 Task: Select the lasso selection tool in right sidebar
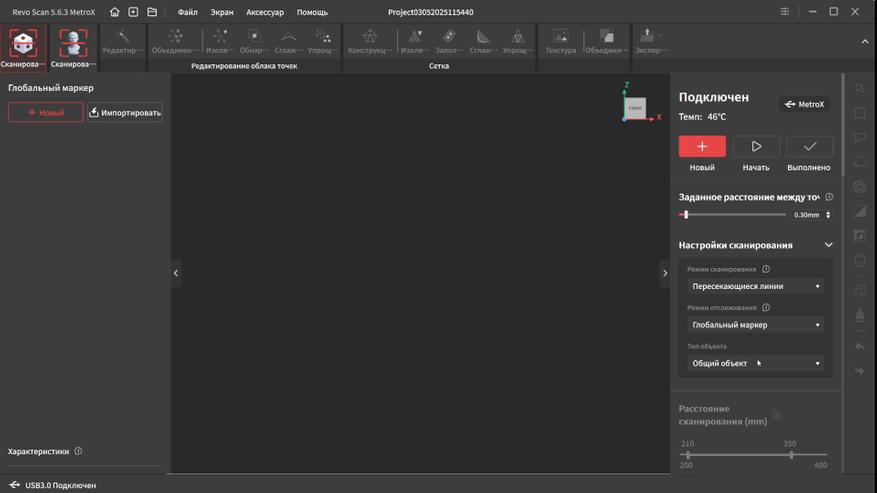pyautogui.click(x=860, y=88)
